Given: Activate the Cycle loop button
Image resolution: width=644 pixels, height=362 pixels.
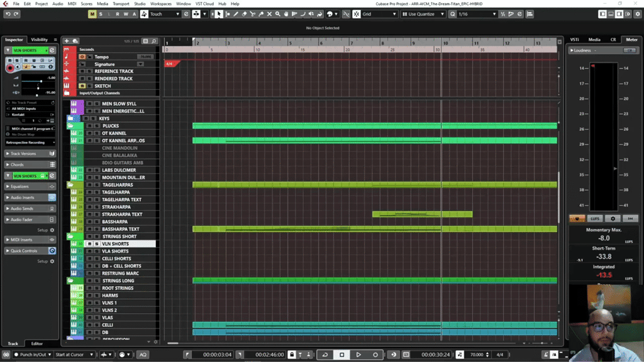Looking at the screenshot, I should point(325,354).
